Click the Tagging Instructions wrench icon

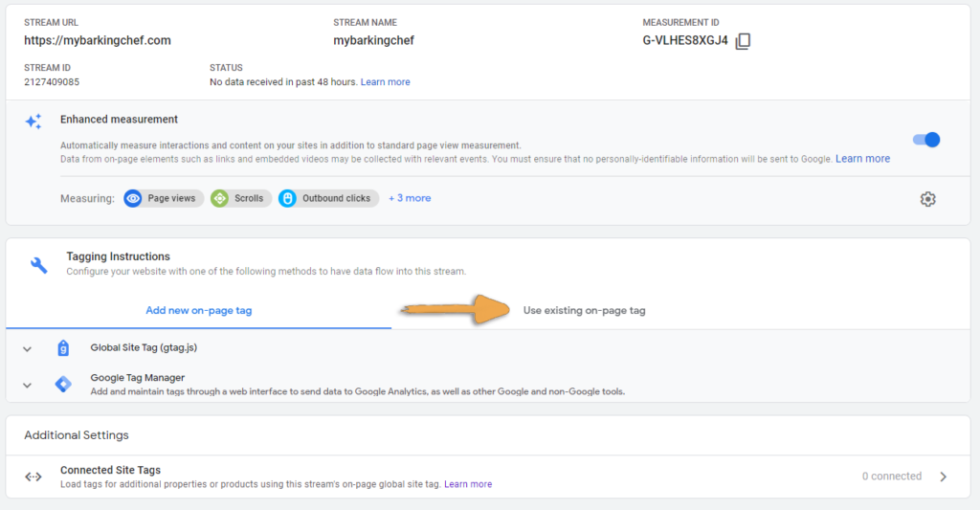(x=38, y=265)
